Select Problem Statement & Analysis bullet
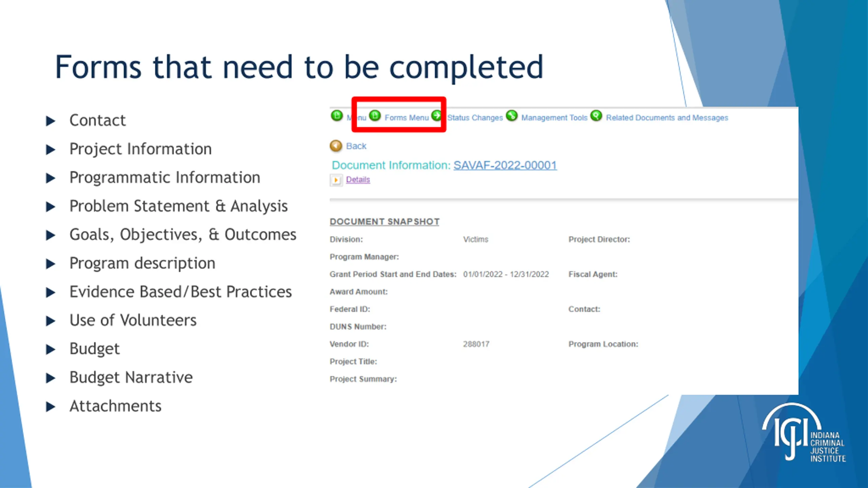Viewport: 868px width, 488px height. (178, 206)
